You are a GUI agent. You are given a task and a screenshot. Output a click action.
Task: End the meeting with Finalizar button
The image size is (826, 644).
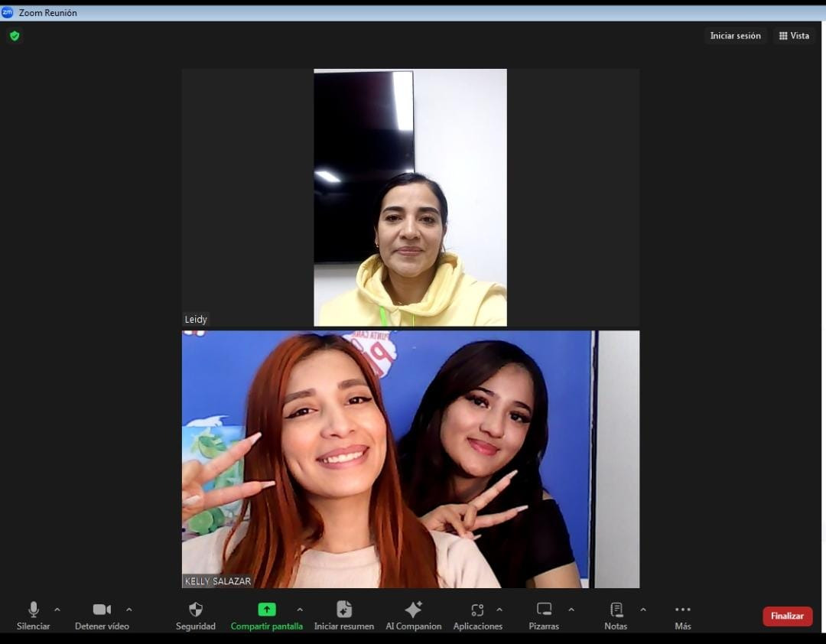[787, 616]
